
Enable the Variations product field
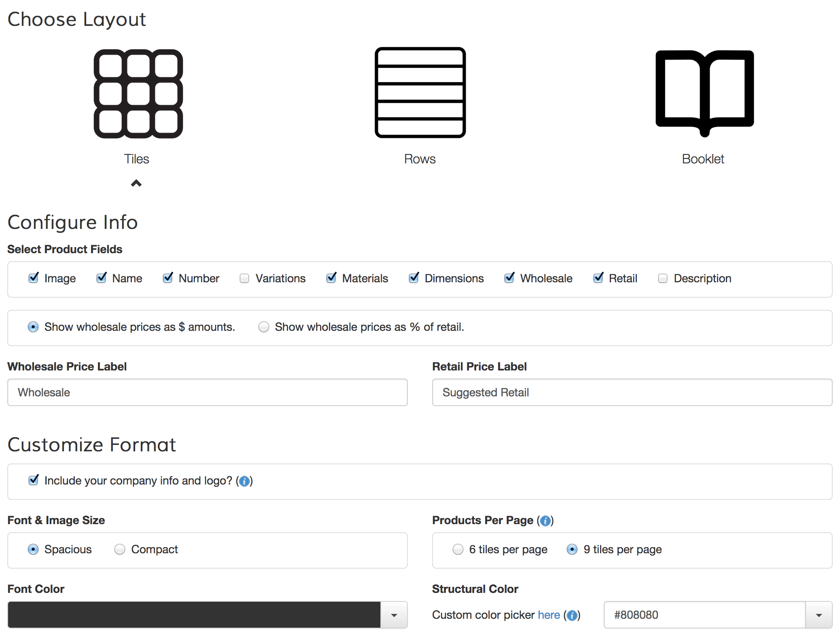[244, 278]
